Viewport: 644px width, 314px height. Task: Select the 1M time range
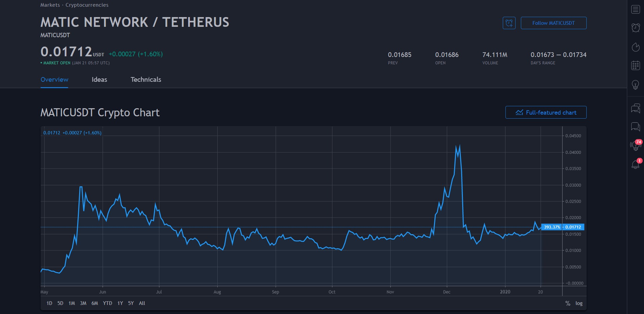(x=72, y=303)
